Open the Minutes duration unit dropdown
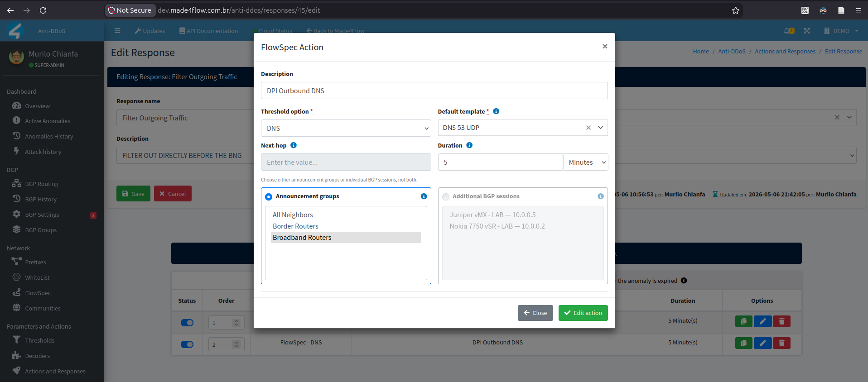This screenshot has width=868, height=382. [x=585, y=162]
